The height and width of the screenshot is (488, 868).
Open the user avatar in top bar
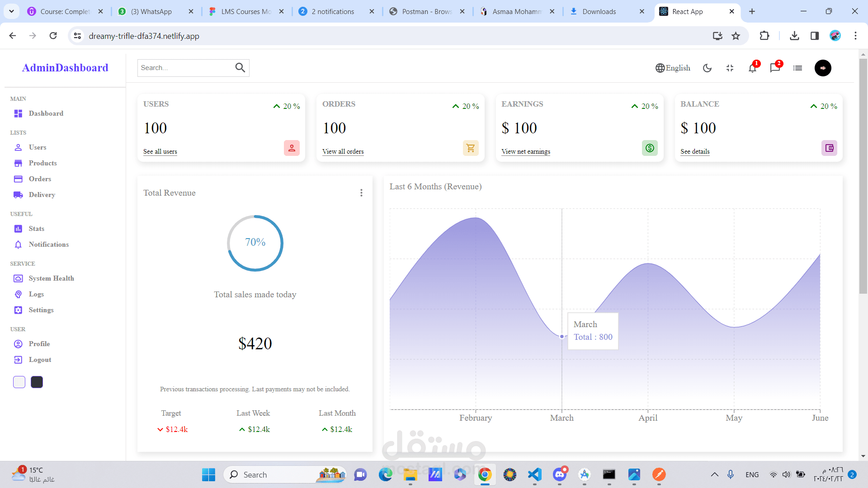[x=823, y=68]
